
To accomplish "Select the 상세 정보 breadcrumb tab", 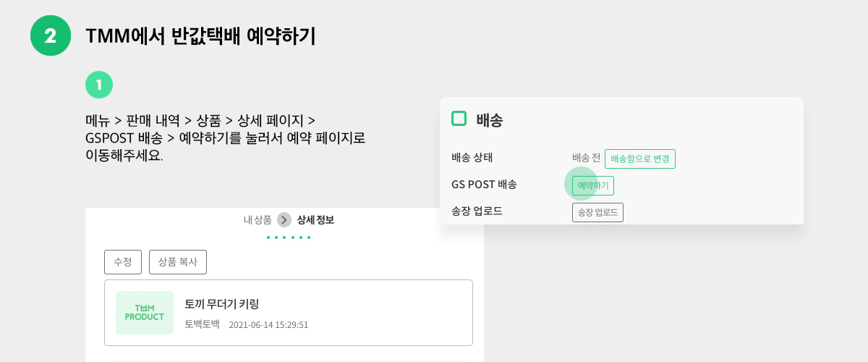I will pyautogui.click(x=315, y=220).
